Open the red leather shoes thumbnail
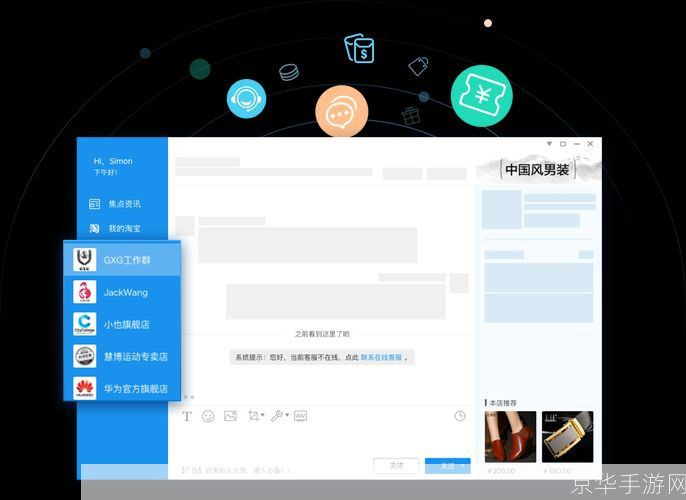This screenshot has width=686, height=500. click(510, 437)
